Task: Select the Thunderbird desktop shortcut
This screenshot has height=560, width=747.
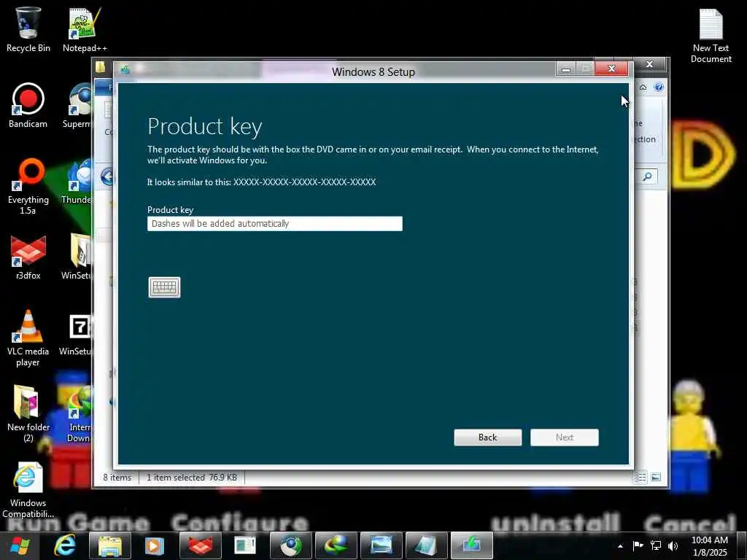Action: [77, 182]
